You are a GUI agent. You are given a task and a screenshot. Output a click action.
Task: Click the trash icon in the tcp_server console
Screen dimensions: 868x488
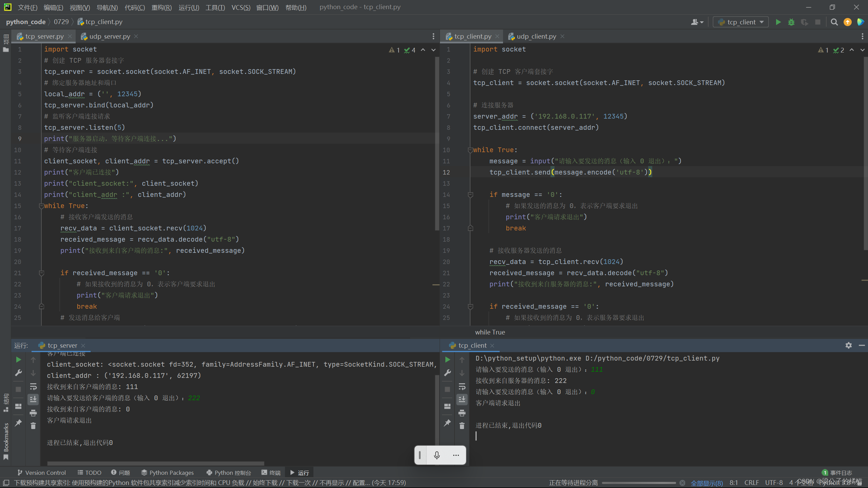[x=33, y=426]
